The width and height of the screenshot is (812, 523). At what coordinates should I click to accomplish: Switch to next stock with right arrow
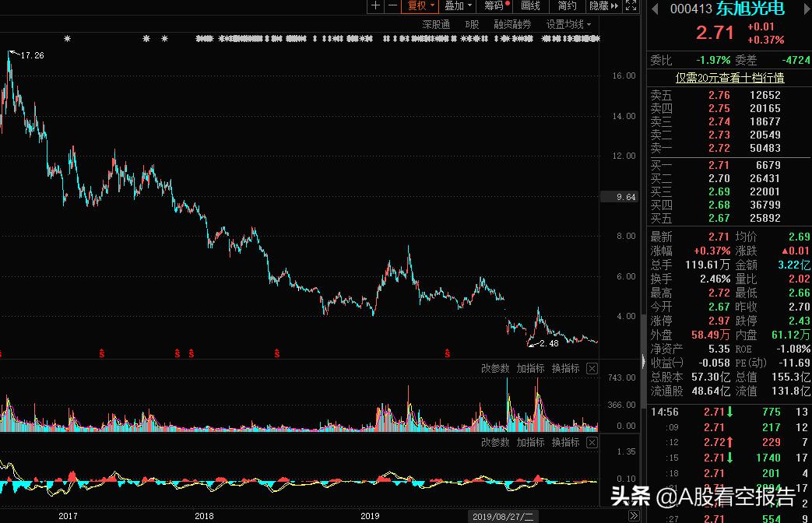[806, 9]
